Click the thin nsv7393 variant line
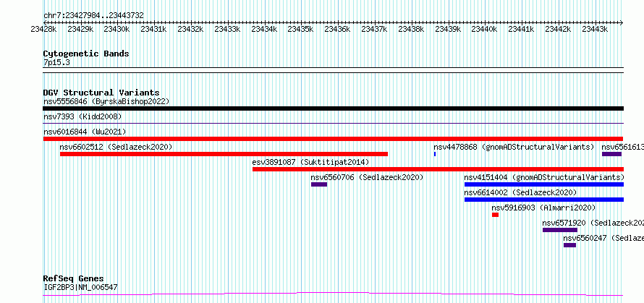Screen dimensions: 644x303 [x=333, y=123]
